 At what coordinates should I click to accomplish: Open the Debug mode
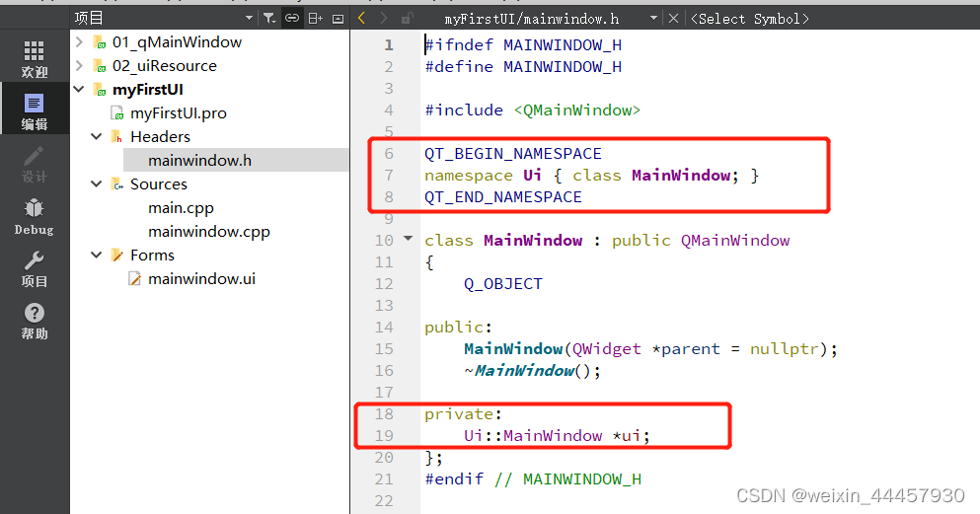(x=35, y=215)
